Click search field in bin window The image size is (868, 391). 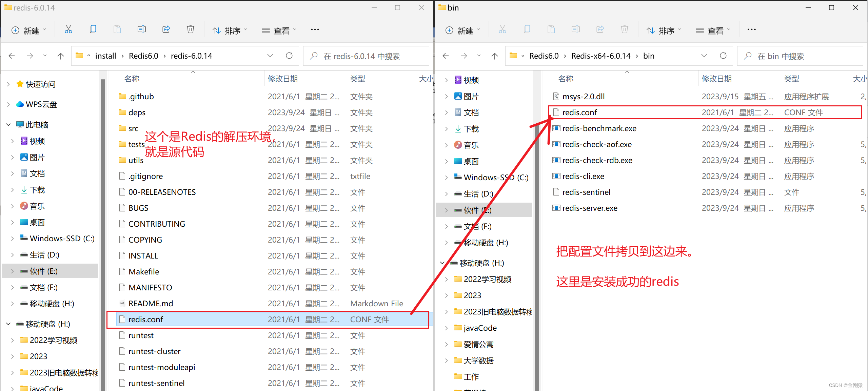click(x=800, y=56)
